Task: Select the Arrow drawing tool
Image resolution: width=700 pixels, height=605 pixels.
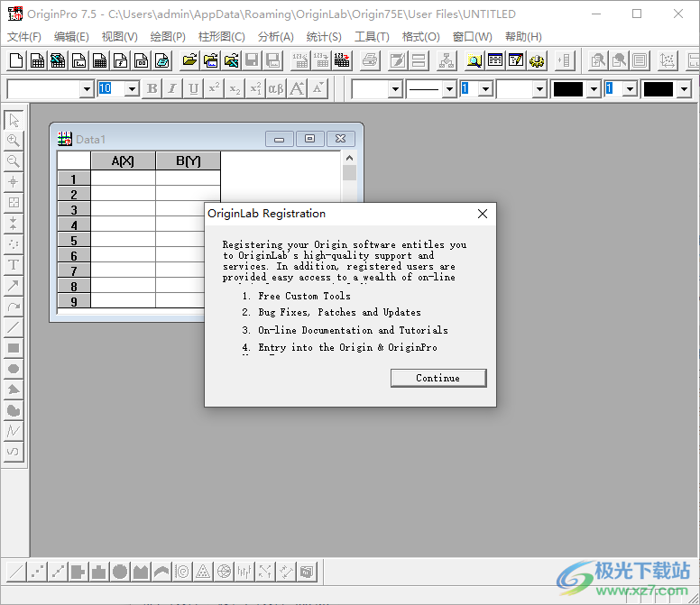Action: (14, 286)
